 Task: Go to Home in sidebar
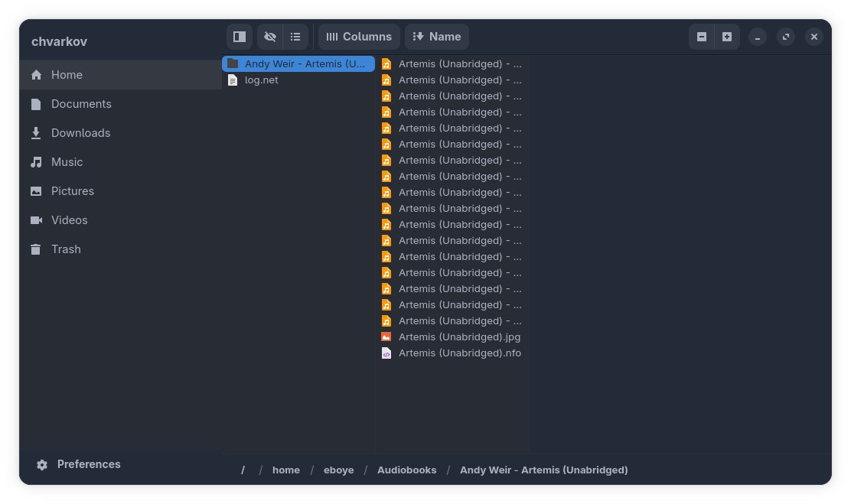click(120, 75)
